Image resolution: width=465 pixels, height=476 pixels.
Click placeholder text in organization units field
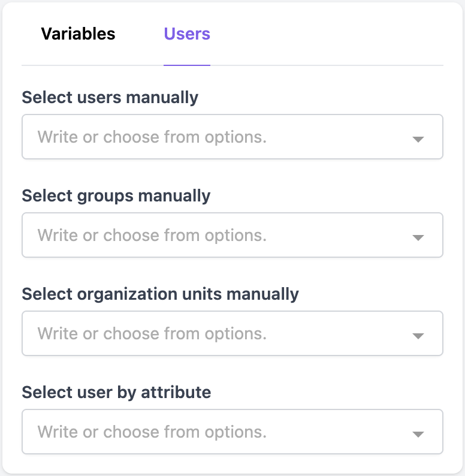pos(152,334)
